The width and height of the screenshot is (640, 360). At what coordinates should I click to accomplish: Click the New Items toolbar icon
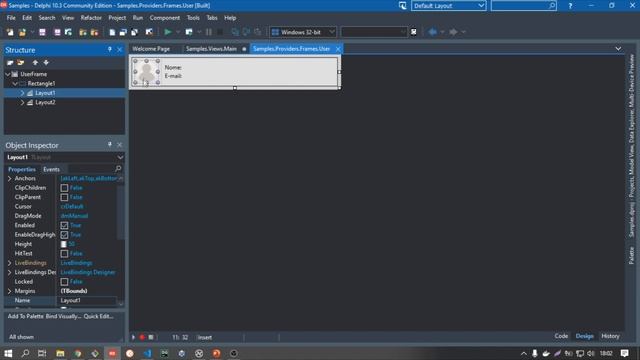point(10,32)
